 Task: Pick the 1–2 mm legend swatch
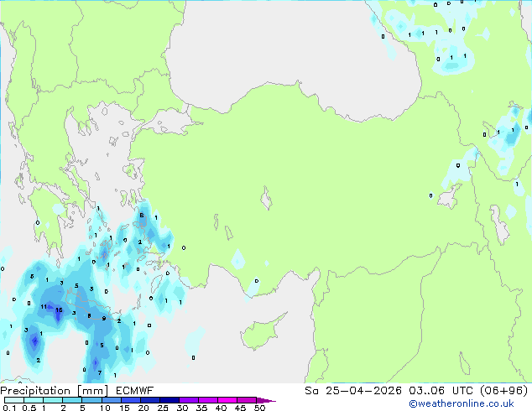(53, 400)
